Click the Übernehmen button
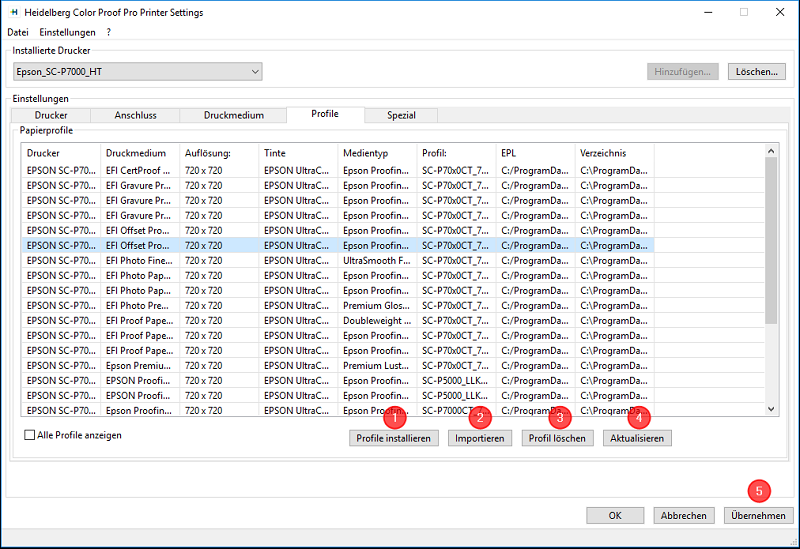The image size is (800, 549). pos(759,516)
